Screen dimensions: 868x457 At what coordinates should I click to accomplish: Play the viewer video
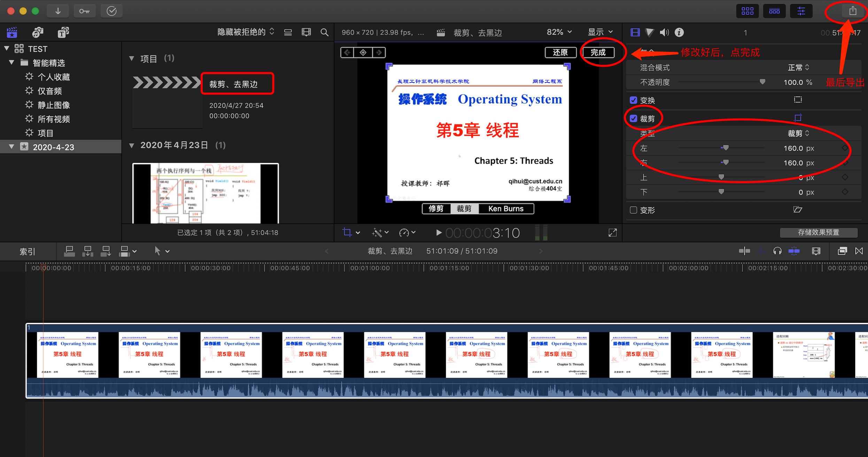pyautogui.click(x=439, y=232)
